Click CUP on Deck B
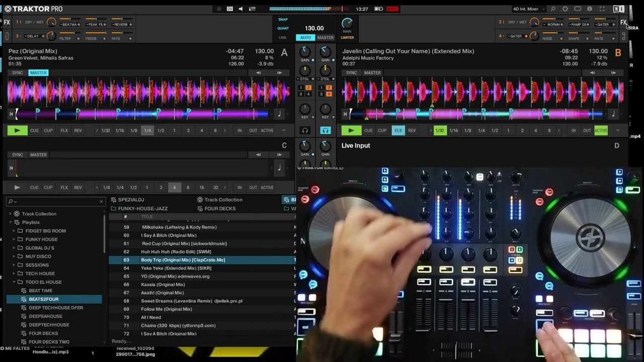Viewport: 644px width, 362px height. (382, 130)
